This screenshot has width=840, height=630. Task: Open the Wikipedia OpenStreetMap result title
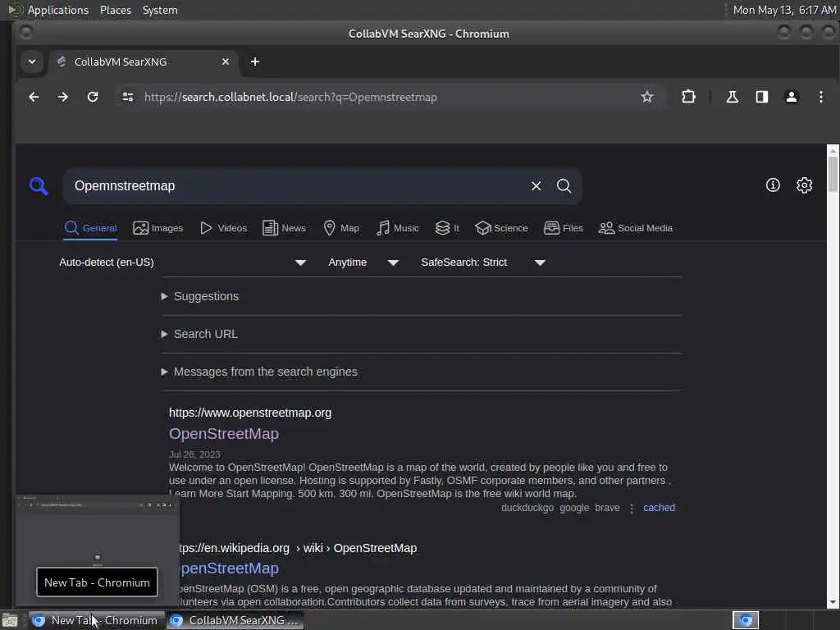pos(230,568)
